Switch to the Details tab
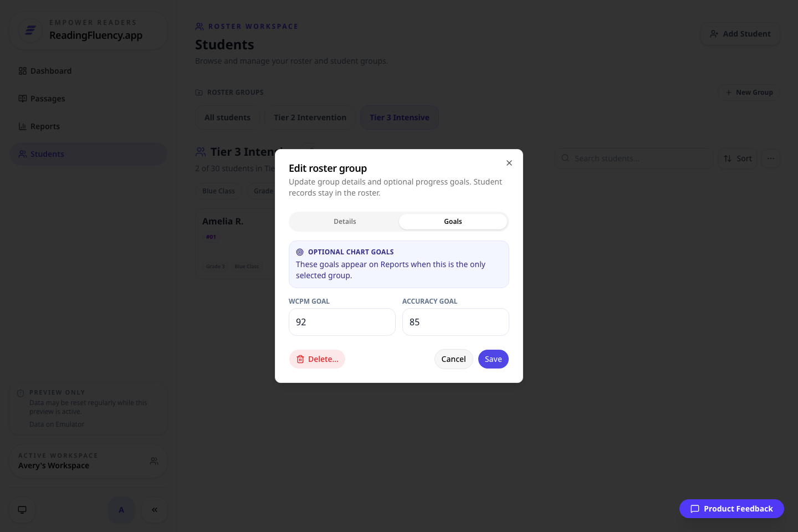 pyautogui.click(x=345, y=222)
